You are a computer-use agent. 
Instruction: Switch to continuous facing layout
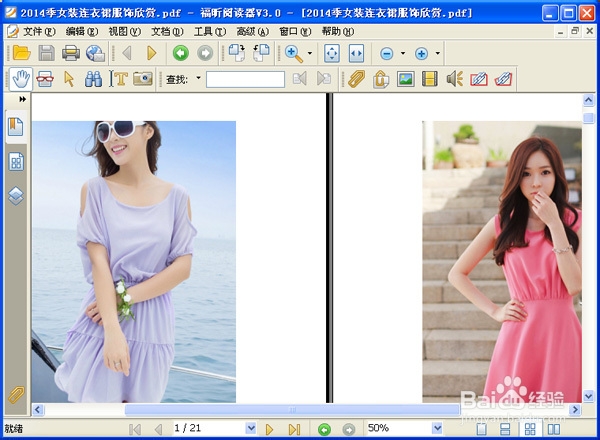530,429
